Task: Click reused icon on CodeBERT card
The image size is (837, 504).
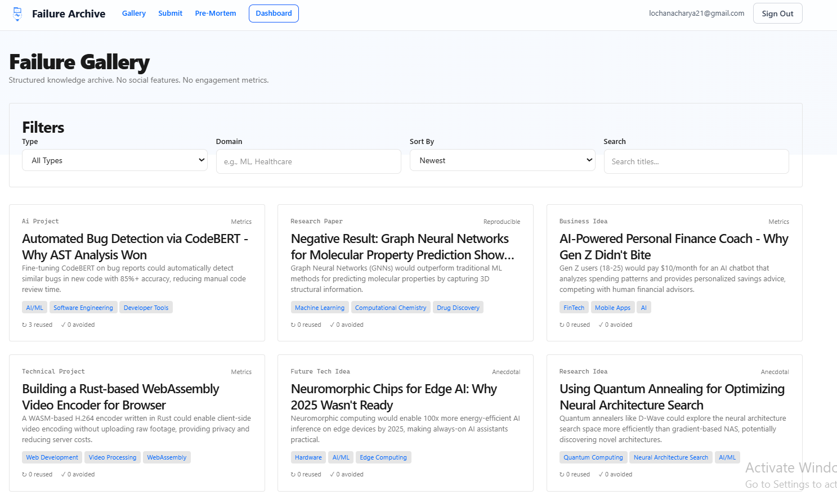Action: (x=24, y=325)
